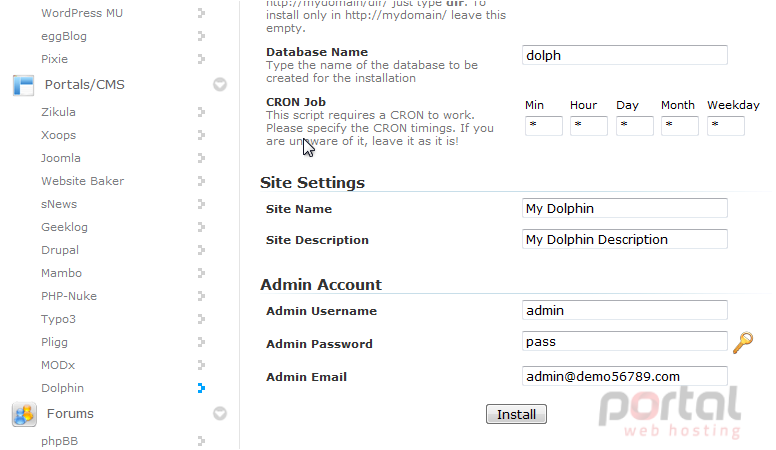Click the CRON Hour field
The height and width of the screenshot is (450, 776).
click(x=588, y=126)
